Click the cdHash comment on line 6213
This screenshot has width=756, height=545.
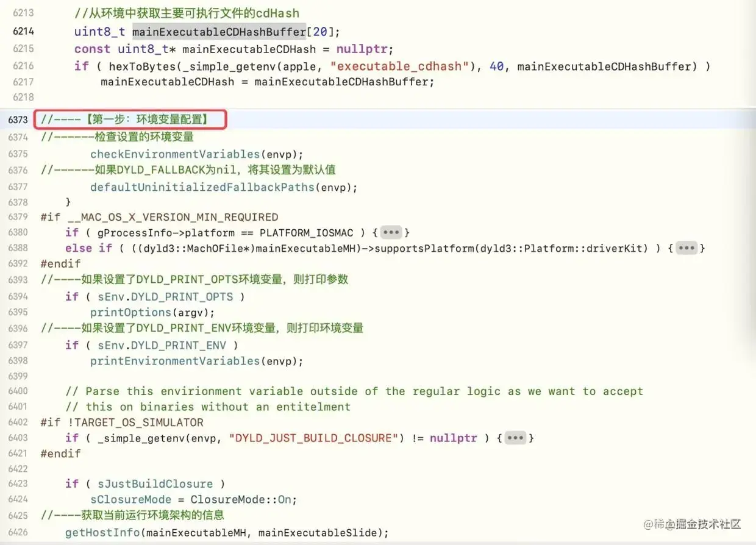pyautogui.click(x=187, y=13)
